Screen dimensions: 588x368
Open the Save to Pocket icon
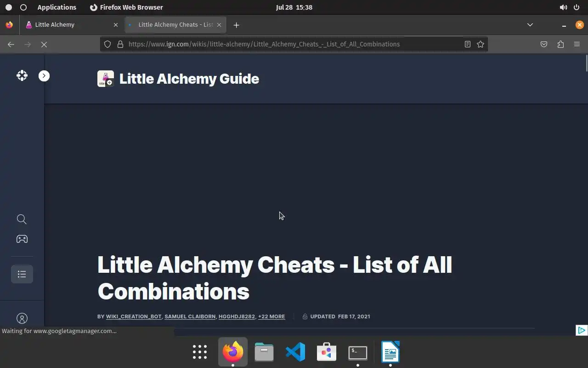click(544, 44)
